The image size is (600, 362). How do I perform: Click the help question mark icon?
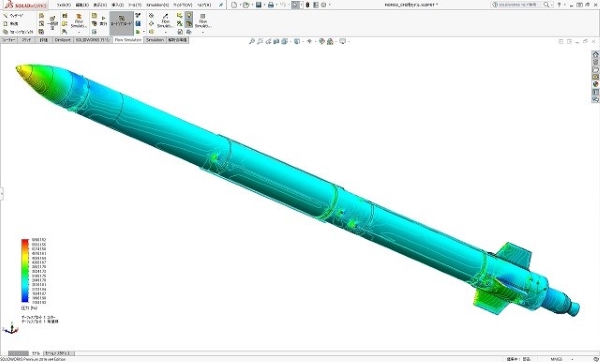(x=559, y=5)
